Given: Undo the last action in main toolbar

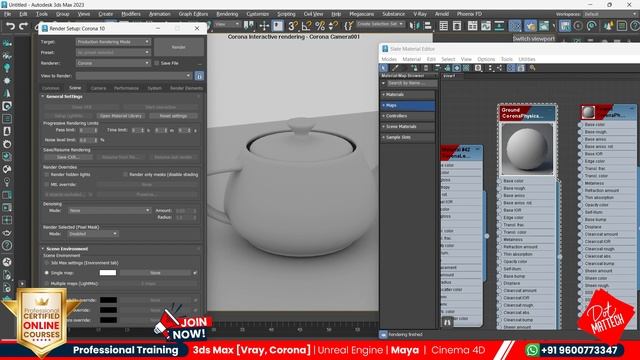Looking at the screenshot, I should (10, 27).
